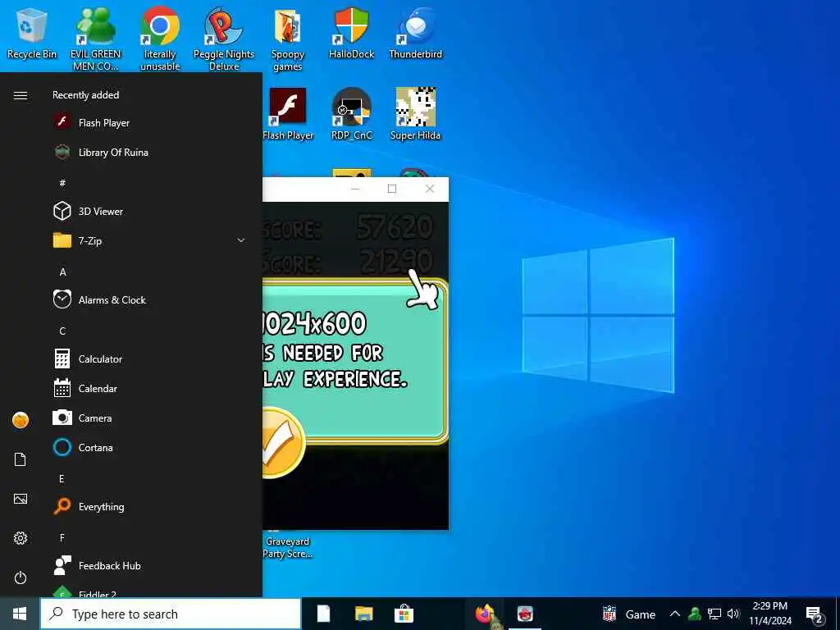Select Spoopy games folder icon
The height and width of the screenshot is (630, 840).
point(288,39)
